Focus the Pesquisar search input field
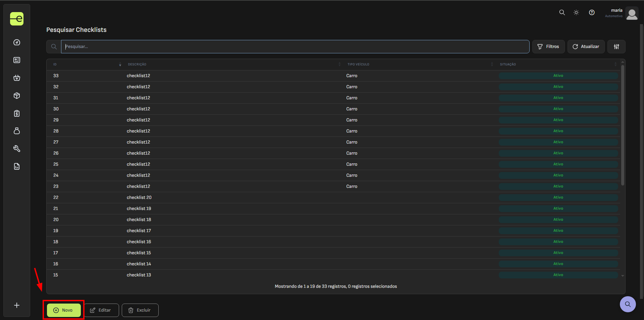This screenshot has width=644, height=320. tap(295, 47)
